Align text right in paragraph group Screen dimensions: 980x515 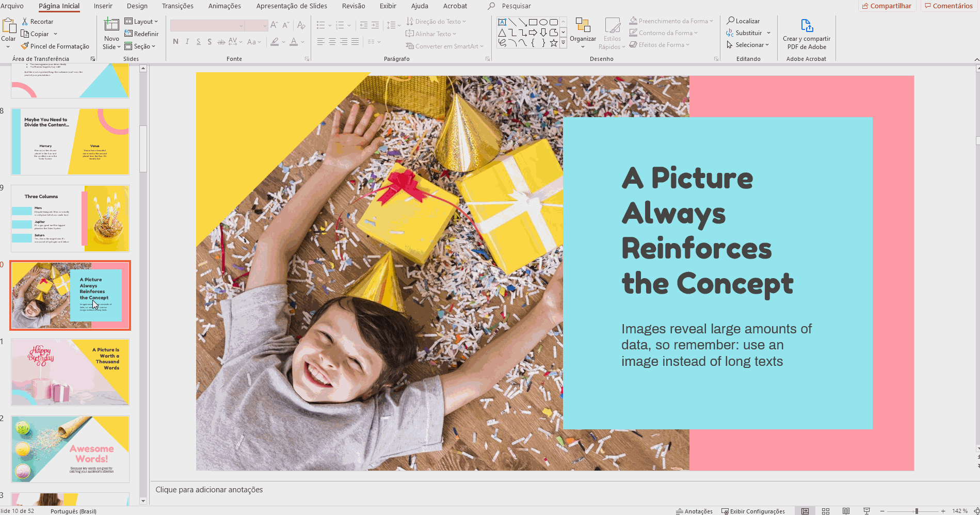343,41
